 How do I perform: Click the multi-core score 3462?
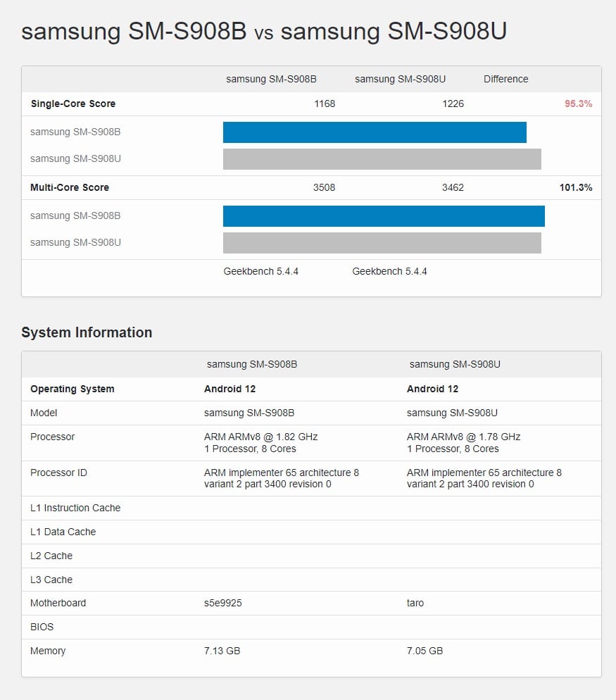[x=453, y=187]
